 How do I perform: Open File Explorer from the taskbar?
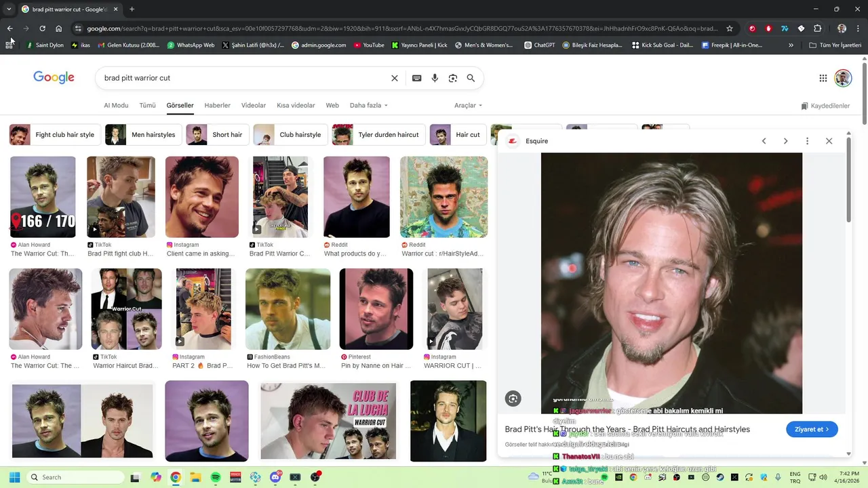pyautogui.click(x=195, y=477)
